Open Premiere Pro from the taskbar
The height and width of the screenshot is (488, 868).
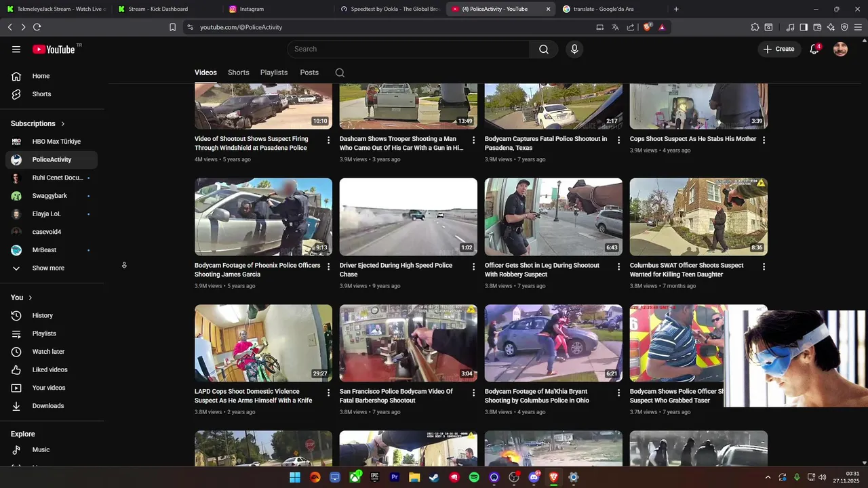click(x=395, y=477)
